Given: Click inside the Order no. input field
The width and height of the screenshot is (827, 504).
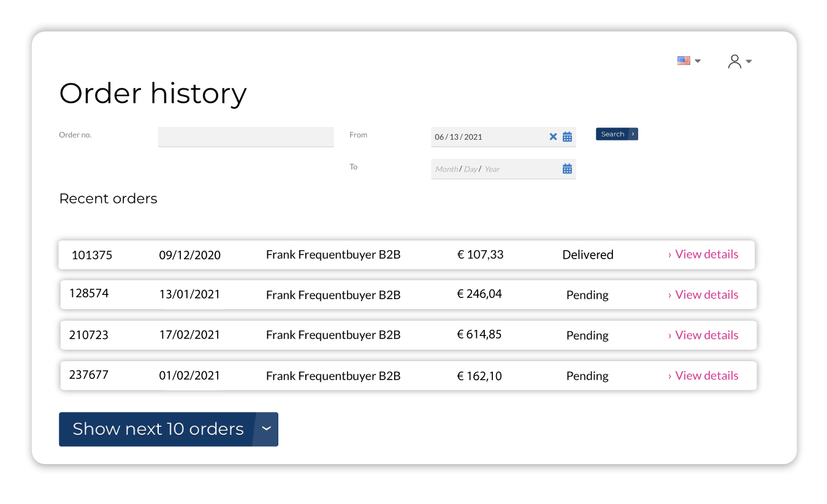Looking at the screenshot, I should tap(245, 136).
